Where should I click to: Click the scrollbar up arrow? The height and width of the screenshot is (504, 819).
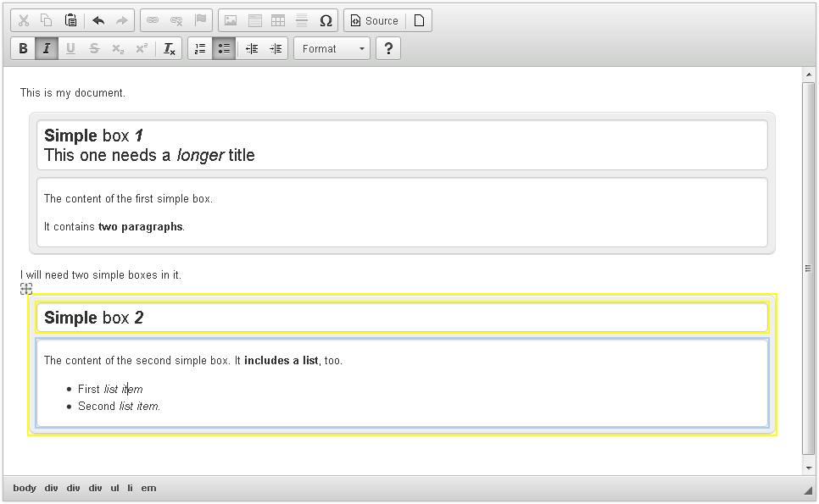click(x=809, y=75)
